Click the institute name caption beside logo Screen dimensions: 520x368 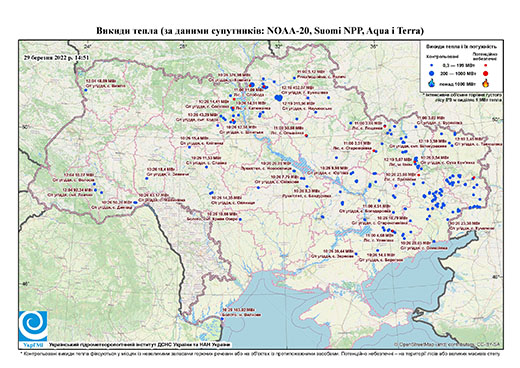click(x=139, y=345)
